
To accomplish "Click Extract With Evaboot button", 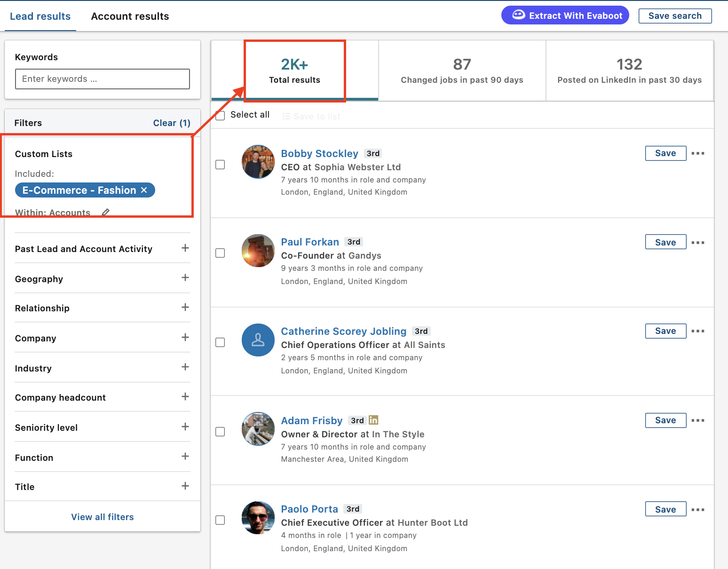I will (565, 16).
